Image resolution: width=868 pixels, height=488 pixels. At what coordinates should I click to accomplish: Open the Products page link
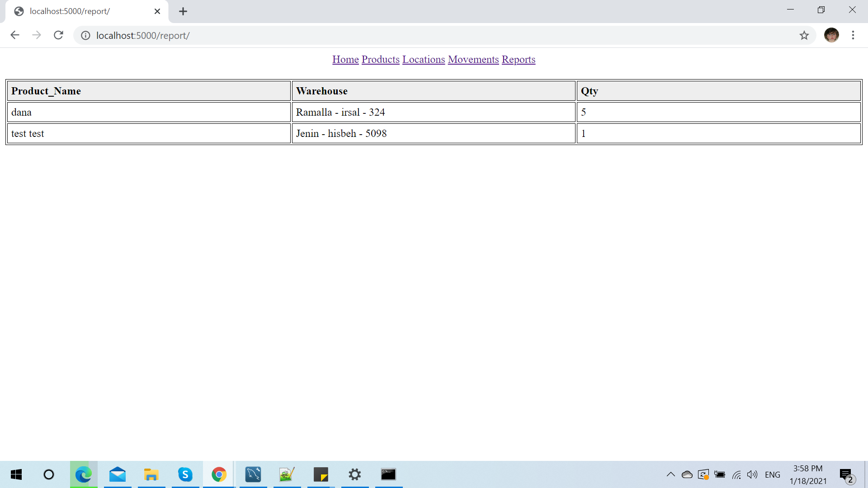tap(380, 60)
